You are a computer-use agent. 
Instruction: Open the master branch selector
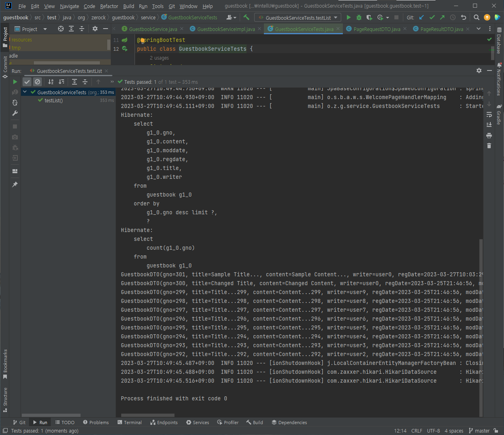pos(479,431)
